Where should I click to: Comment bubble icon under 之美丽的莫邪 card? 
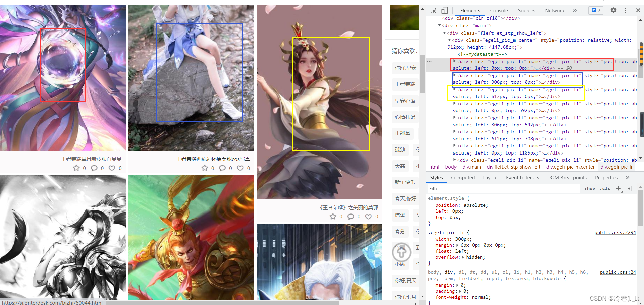pyautogui.click(x=351, y=217)
